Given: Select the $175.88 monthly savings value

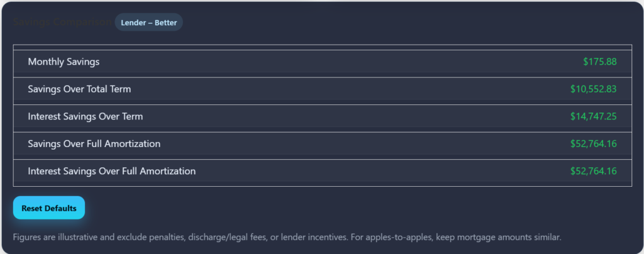Looking at the screenshot, I should pyautogui.click(x=599, y=62).
